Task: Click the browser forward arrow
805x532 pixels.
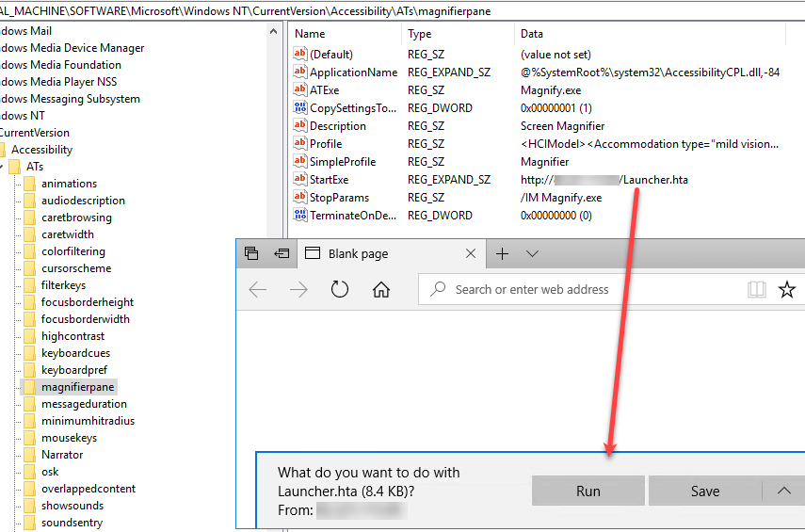Action: [x=299, y=290]
